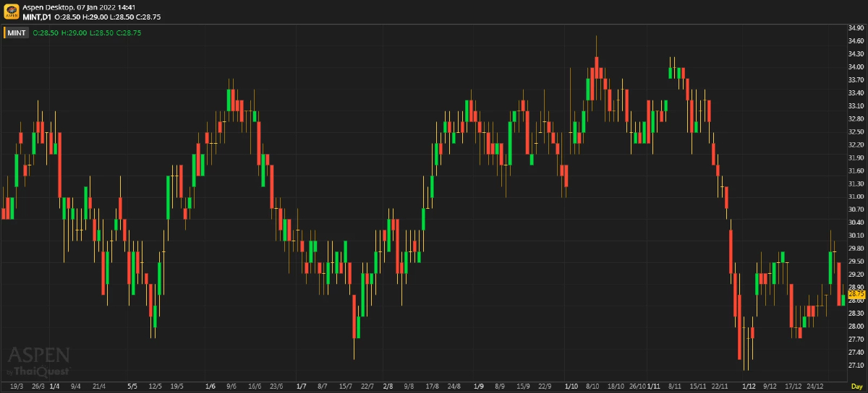Click the 22/11 date axis label
Viewport: 868px width, 393px height.
pyautogui.click(x=719, y=386)
